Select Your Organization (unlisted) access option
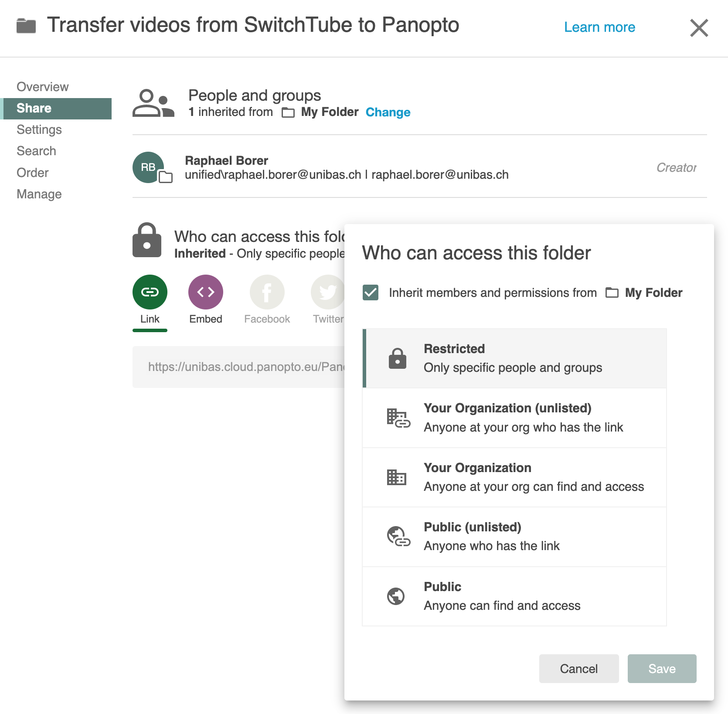Image resolution: width=728 pixels, height=714 pixels. [x=514, y=418]
